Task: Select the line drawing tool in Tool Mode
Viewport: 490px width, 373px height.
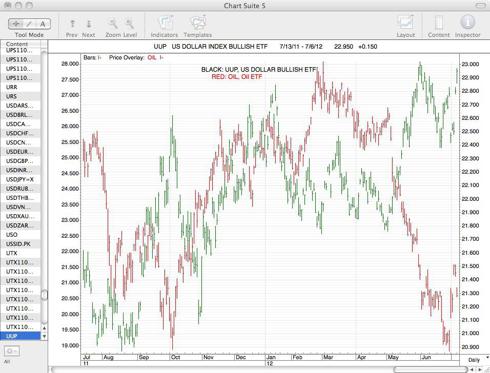Action: [x=29, y=24]
